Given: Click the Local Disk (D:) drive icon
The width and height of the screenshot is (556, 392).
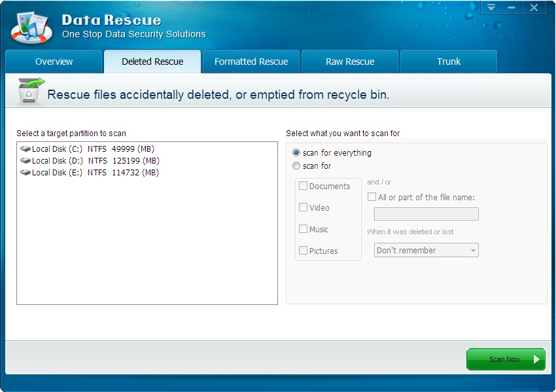Looking at the screenshot, I should (x=26, y=161).
